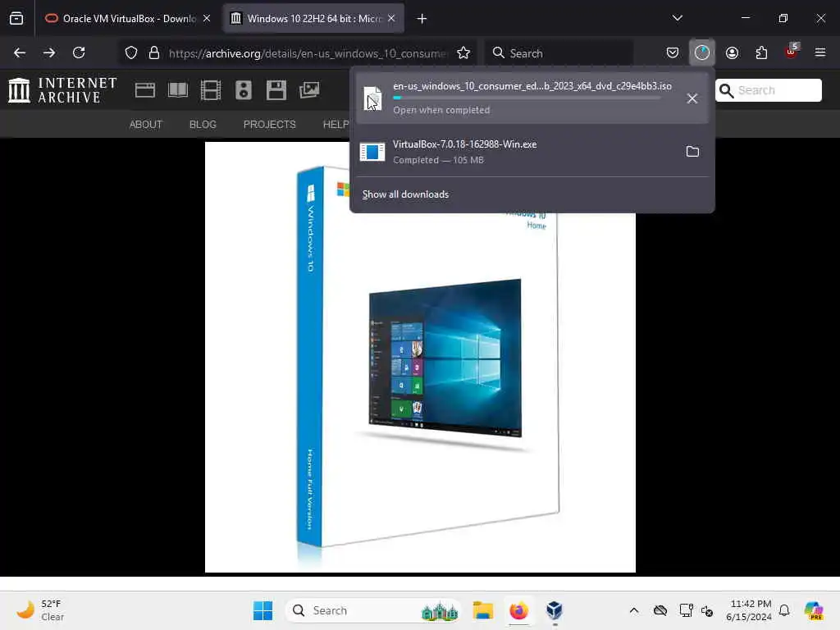This screenshot has height=630, width=840.
Task: Focus the Firefox toolbar Search box
Action: tap(559, 53)
